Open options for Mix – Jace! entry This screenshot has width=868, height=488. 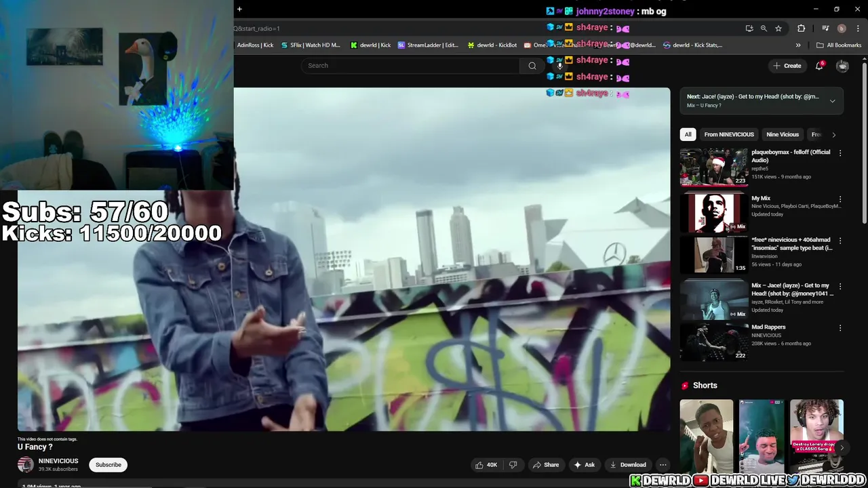pos(840,286)
